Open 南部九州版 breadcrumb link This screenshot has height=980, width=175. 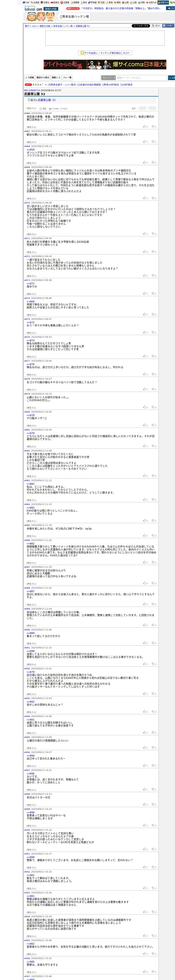coord(45,26)
